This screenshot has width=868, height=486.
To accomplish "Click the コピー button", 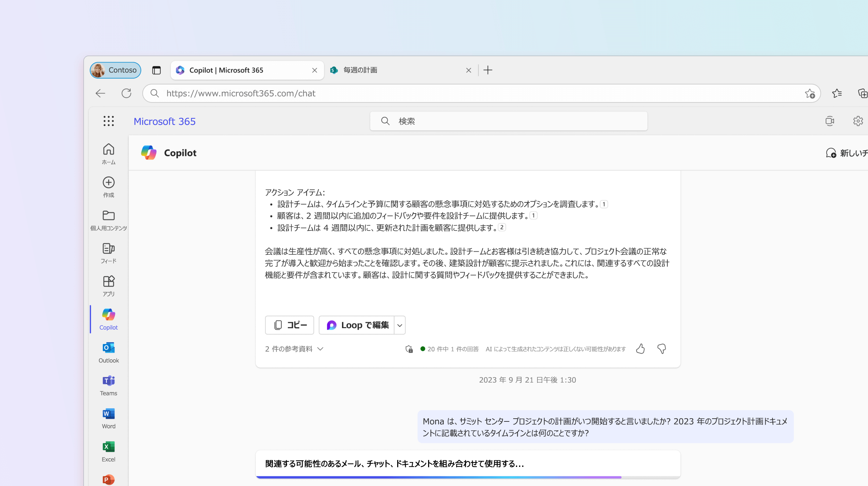I will (x=290, y=325).
